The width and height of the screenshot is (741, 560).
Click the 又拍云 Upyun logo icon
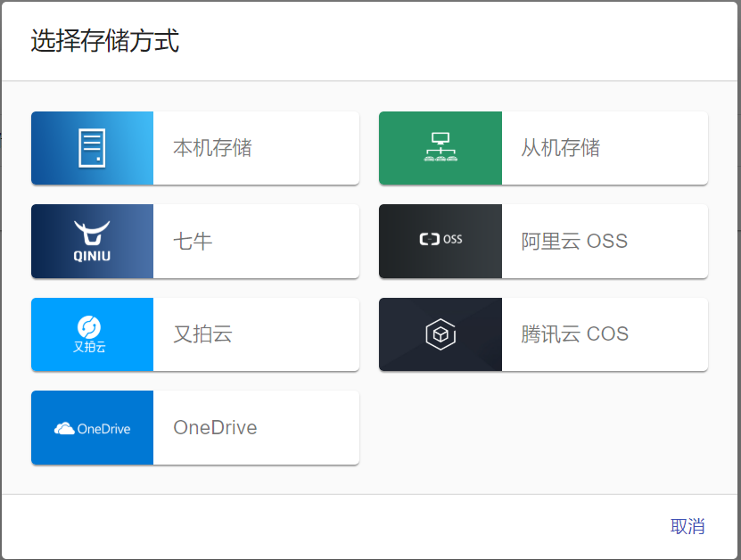point(92,334)
